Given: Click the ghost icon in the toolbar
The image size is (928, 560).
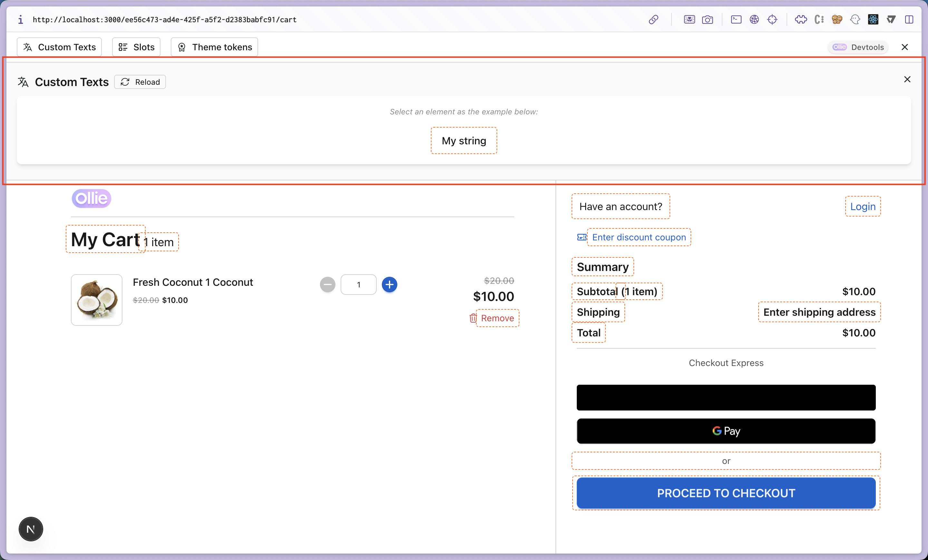Looking at the screenshot, I should [x=855, y=19].
